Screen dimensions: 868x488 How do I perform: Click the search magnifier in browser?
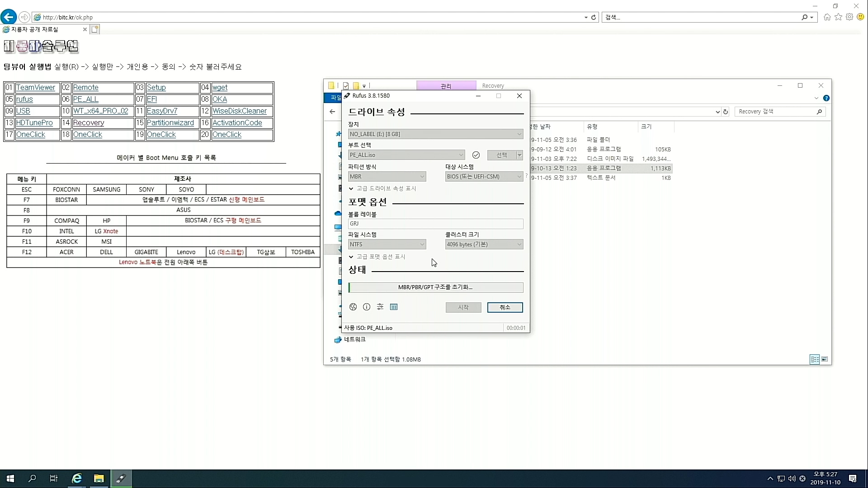805,17
